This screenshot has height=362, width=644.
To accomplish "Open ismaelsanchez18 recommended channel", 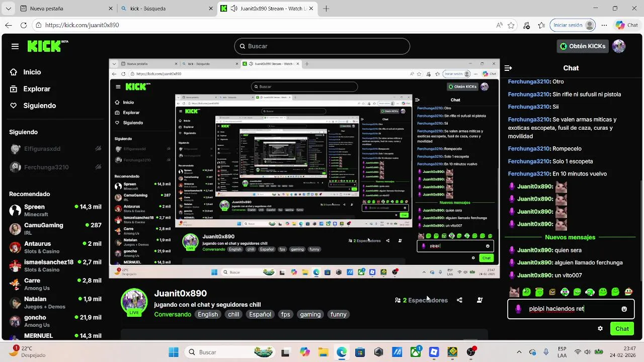I will tap(55, 265).
